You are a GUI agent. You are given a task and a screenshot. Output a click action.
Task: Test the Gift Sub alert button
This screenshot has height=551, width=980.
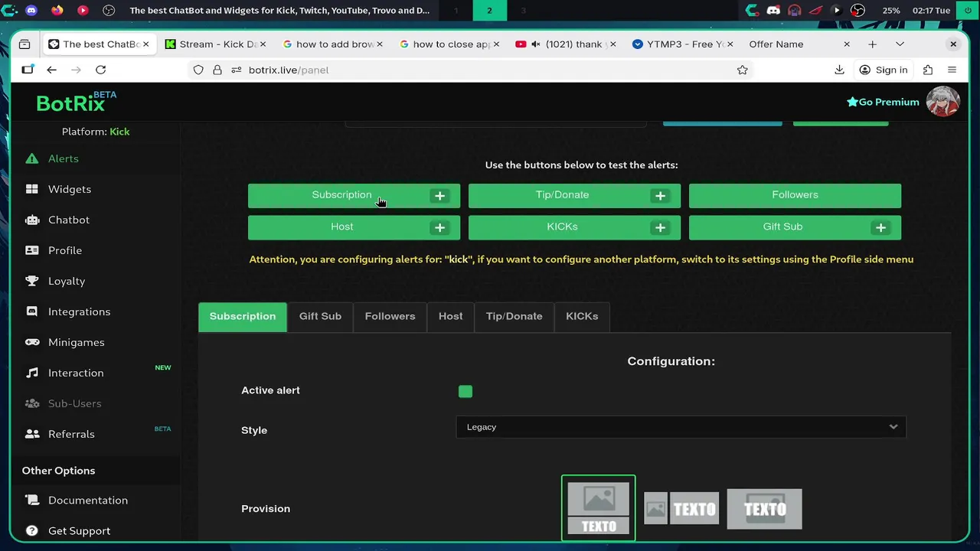(795, 227)
